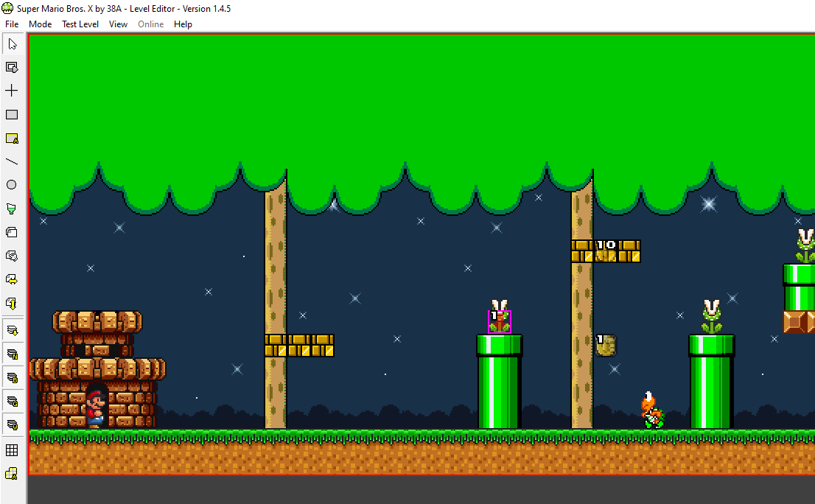815x504 pixels.
Task: Toggle the grid display icon
Action: pyautogui.click(x=12, y=450)
